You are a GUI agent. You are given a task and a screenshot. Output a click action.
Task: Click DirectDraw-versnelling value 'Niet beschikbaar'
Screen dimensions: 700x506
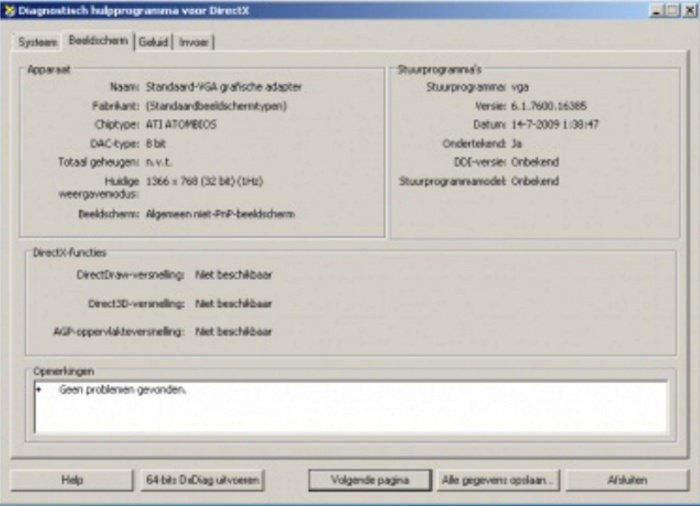coord(233,275)
